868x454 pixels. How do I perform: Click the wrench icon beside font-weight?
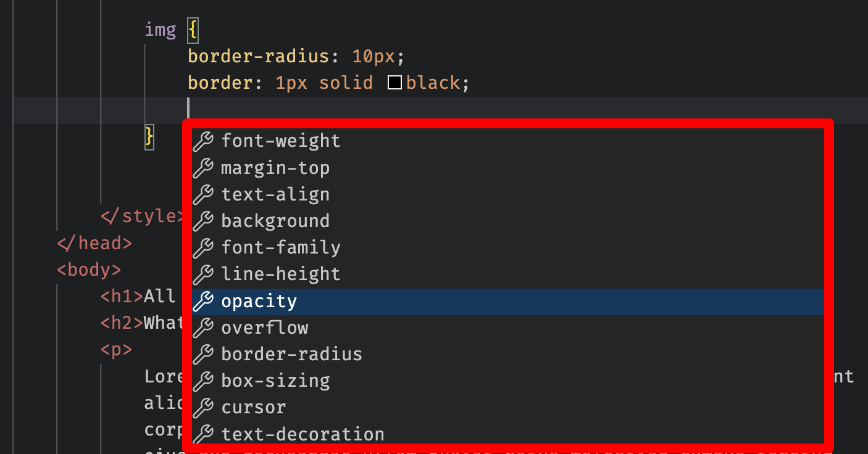(203, 141)
